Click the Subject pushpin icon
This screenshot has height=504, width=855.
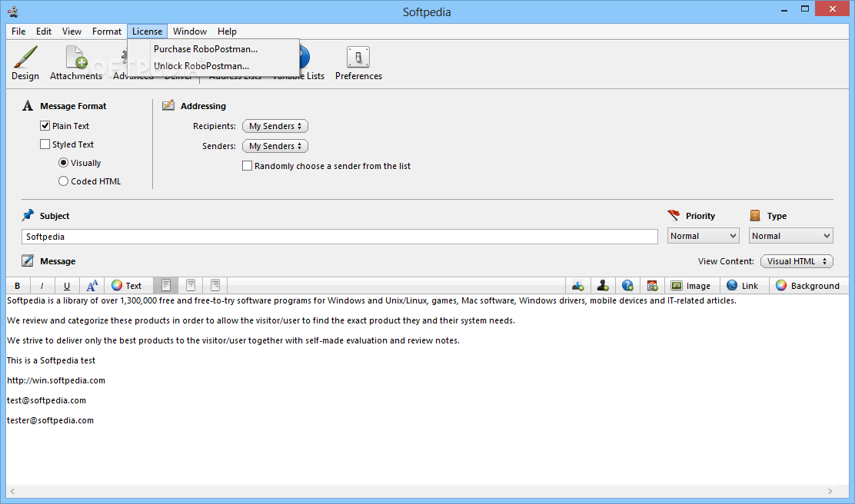[28, 215]
